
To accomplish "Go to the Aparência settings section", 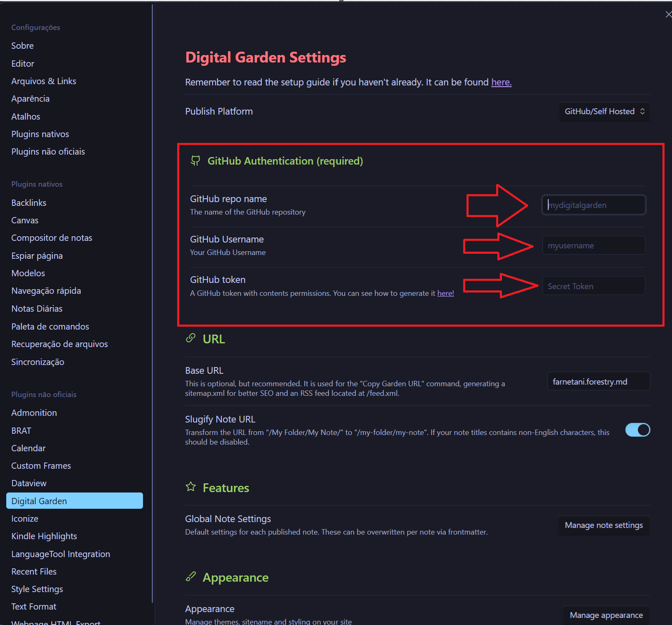I will point(30,99).
